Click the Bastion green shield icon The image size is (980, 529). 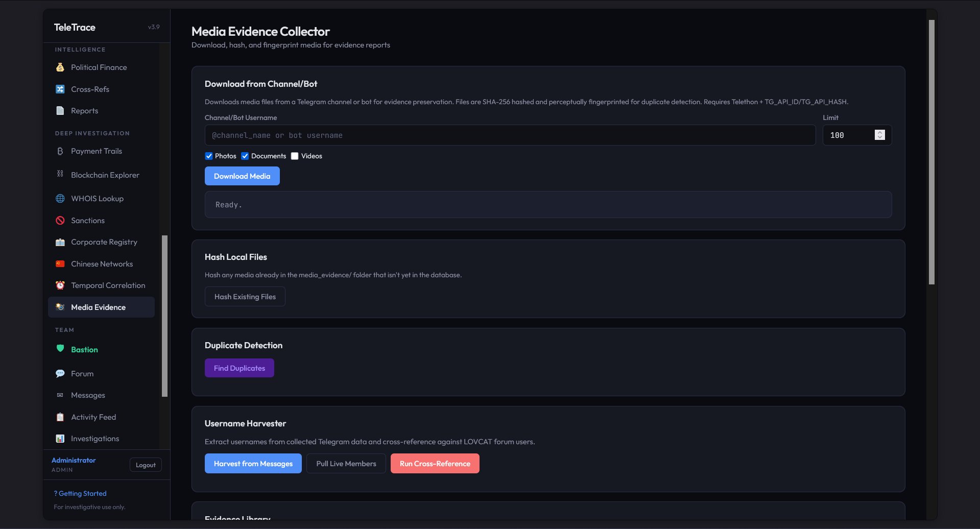(60, 349)
